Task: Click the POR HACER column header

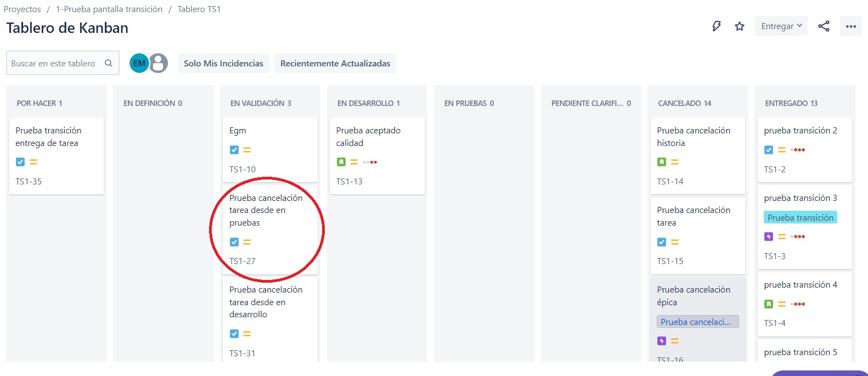Action: pos(40,103)
